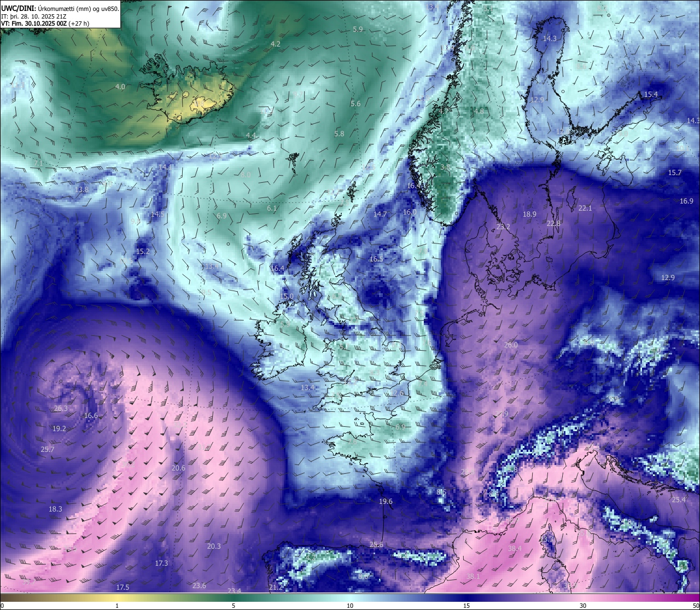Click the map value '20.3'
This screenshot has height=610, width=700.
click(214, 546)
